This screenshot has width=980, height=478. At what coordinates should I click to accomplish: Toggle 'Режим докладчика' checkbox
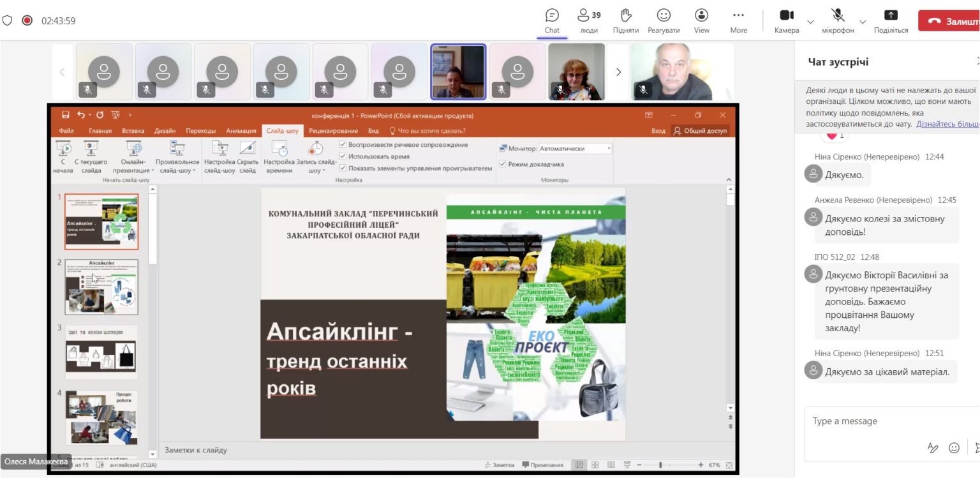click(x=503, y=164)
